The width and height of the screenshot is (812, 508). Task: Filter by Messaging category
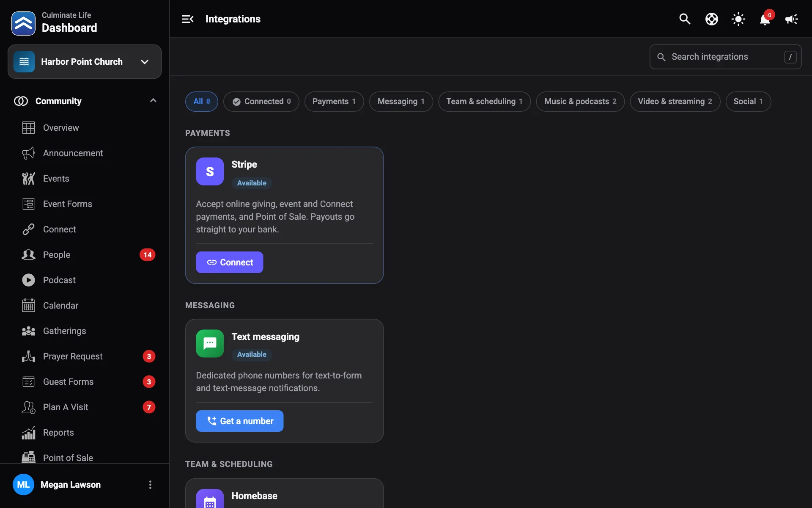[x=401, y=102]
